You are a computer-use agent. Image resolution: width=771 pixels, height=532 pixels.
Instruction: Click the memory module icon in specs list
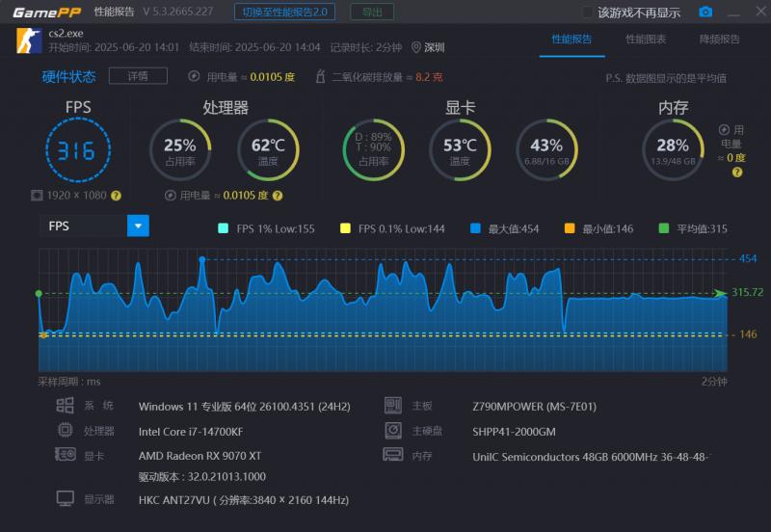pos(393,454)
